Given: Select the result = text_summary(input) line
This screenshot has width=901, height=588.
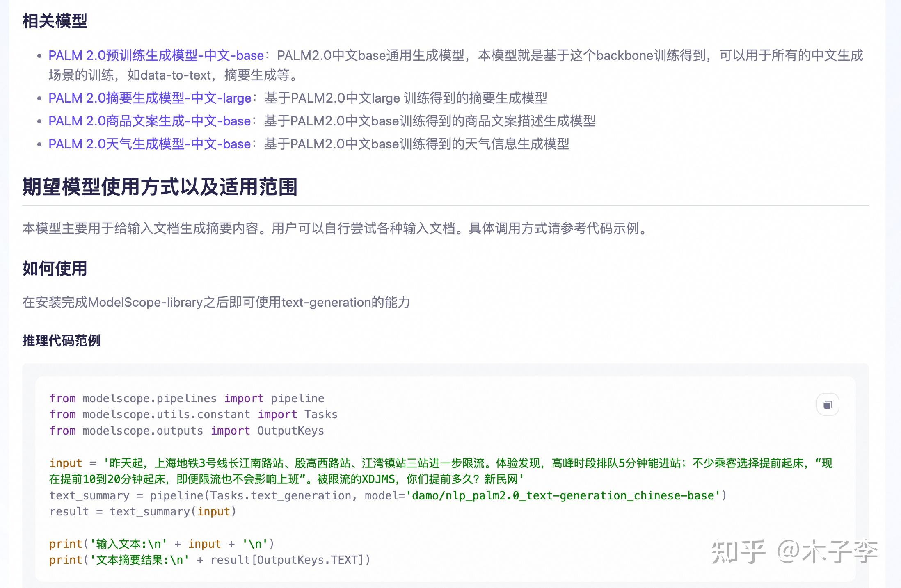Looking at the screenshot, I should pos(143,511).
